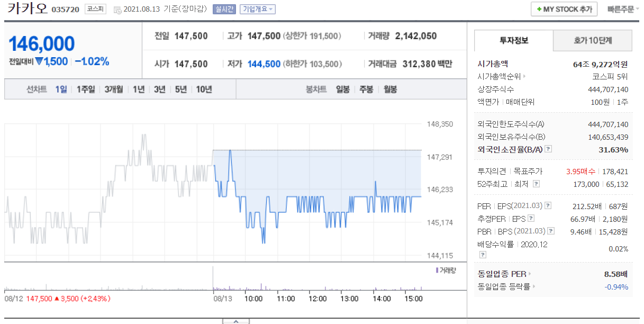Viewport: 644px width, 324px height.
Task: Show the 월봉 candle chart
Action: (x=391, y=89)
